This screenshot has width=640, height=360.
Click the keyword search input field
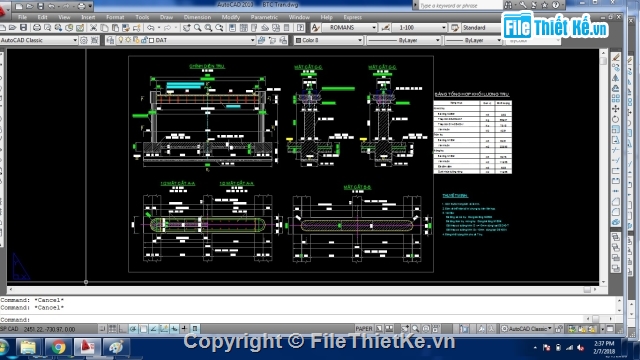coord(460,6)
